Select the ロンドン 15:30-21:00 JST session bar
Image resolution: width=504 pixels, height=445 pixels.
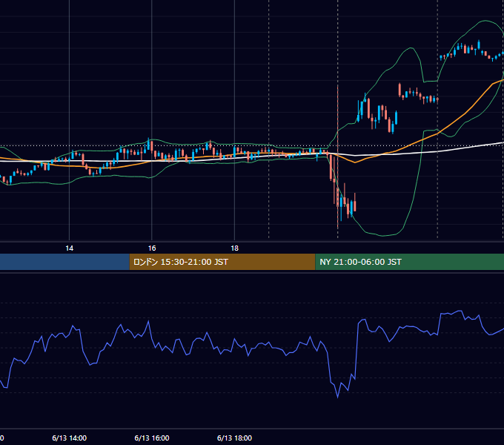(222, 262)
